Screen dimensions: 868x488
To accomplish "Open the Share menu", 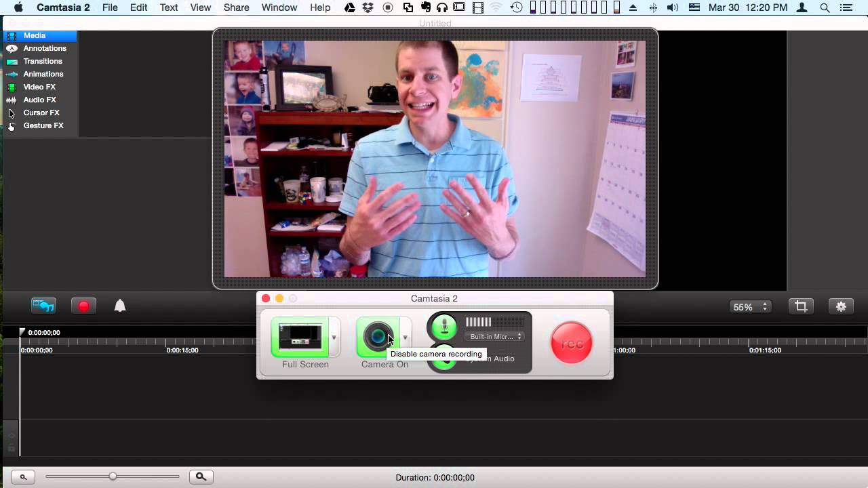I will pos(237,7).
